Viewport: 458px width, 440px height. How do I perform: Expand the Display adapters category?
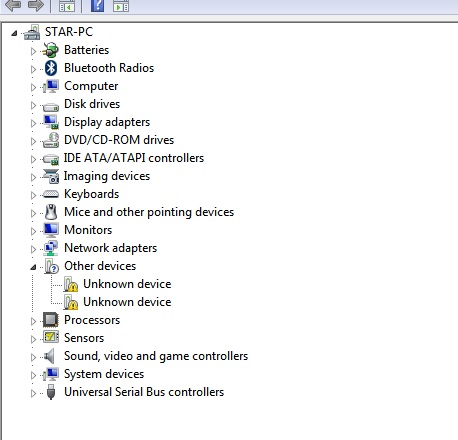(x=33, y=123)
